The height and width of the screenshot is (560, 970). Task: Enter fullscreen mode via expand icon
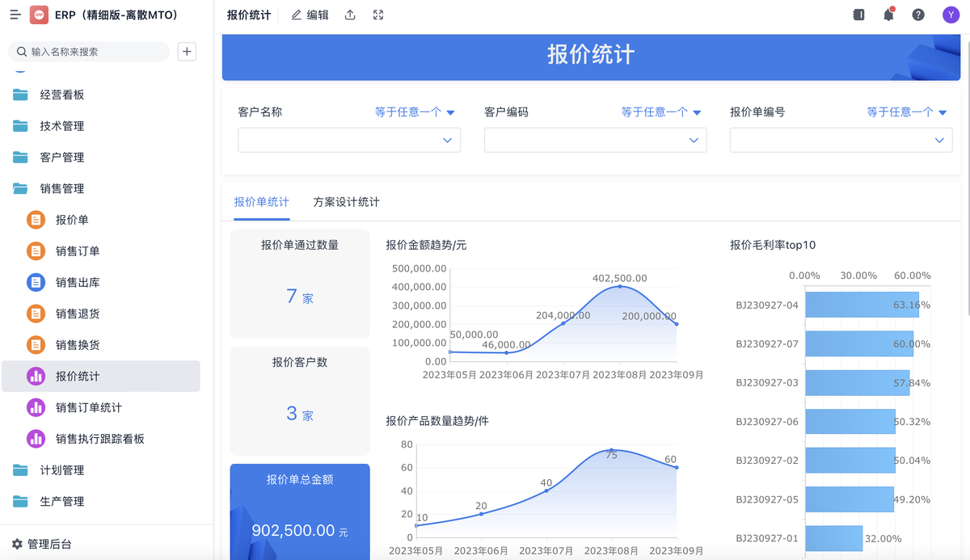[x=378, y=15]
